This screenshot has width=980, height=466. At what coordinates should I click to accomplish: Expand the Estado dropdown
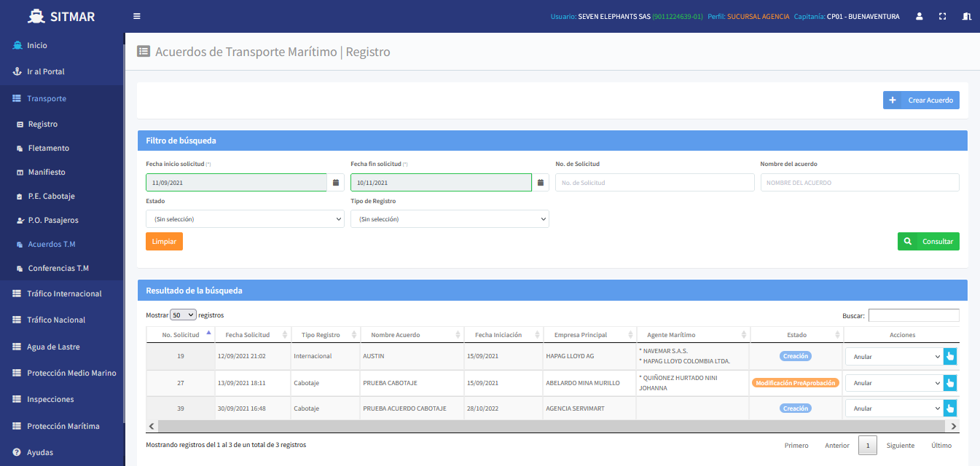click(x=245, y=219)
